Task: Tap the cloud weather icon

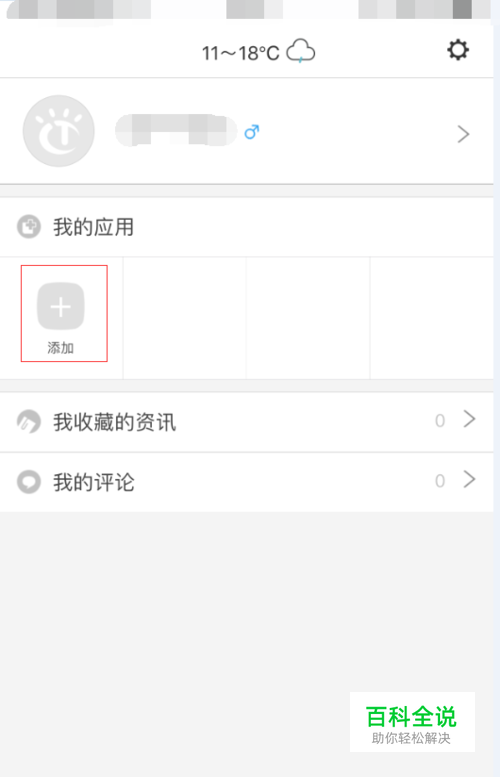Action: click(x=301, y=51)
